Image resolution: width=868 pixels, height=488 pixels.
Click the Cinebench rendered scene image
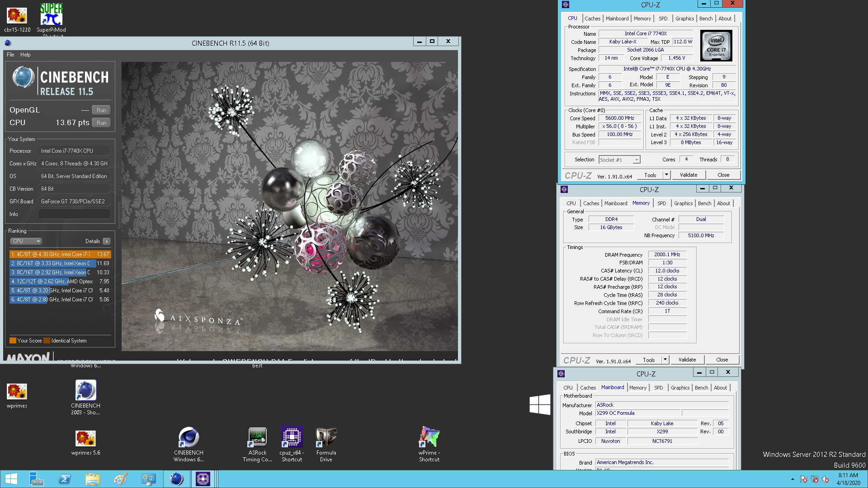pos(289,206)
